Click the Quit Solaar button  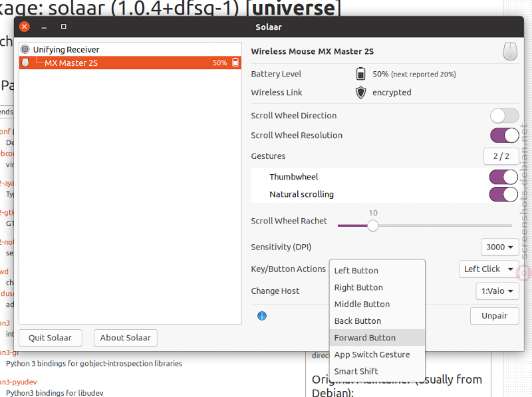click(51, 338)
